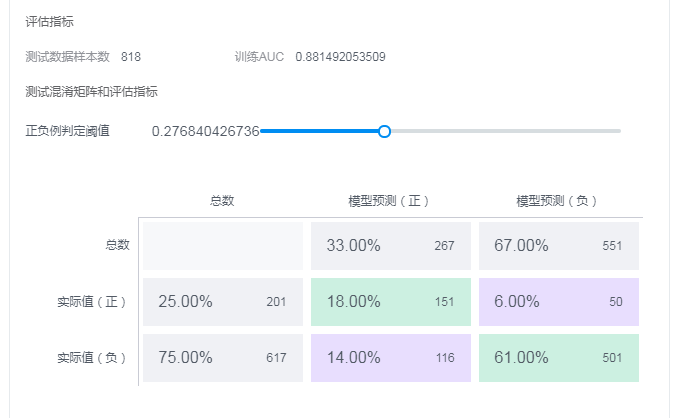
Task: Click predicted positive total cell 33.00% 267
Action: coord(391,246)
